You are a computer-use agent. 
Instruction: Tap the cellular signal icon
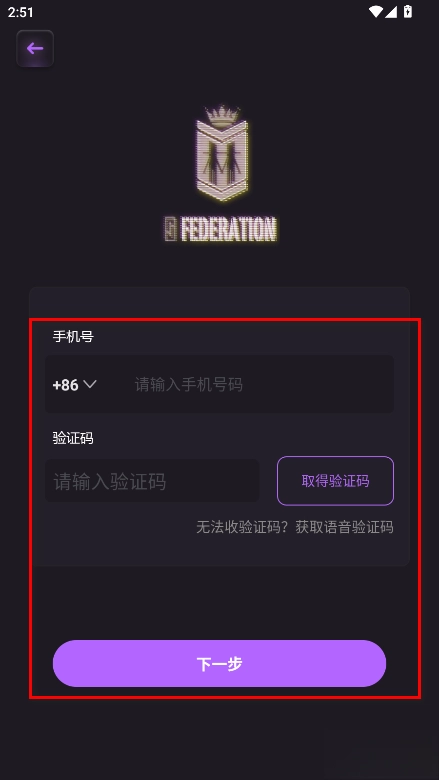391,11
